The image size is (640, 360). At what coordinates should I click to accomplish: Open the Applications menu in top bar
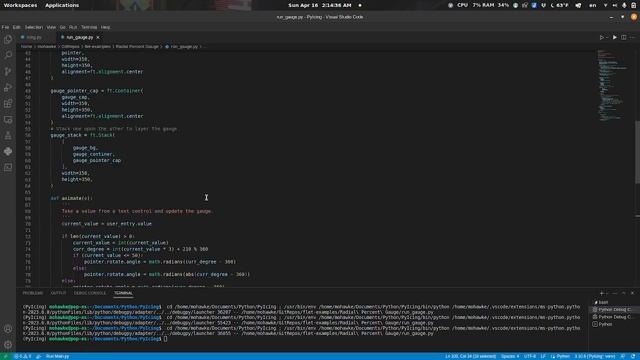62,5
